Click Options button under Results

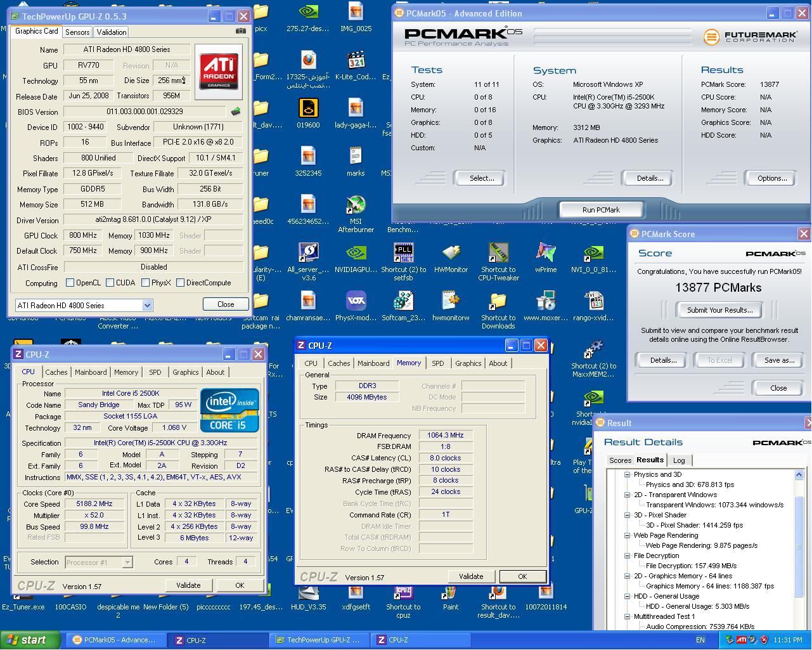(771, 178)
